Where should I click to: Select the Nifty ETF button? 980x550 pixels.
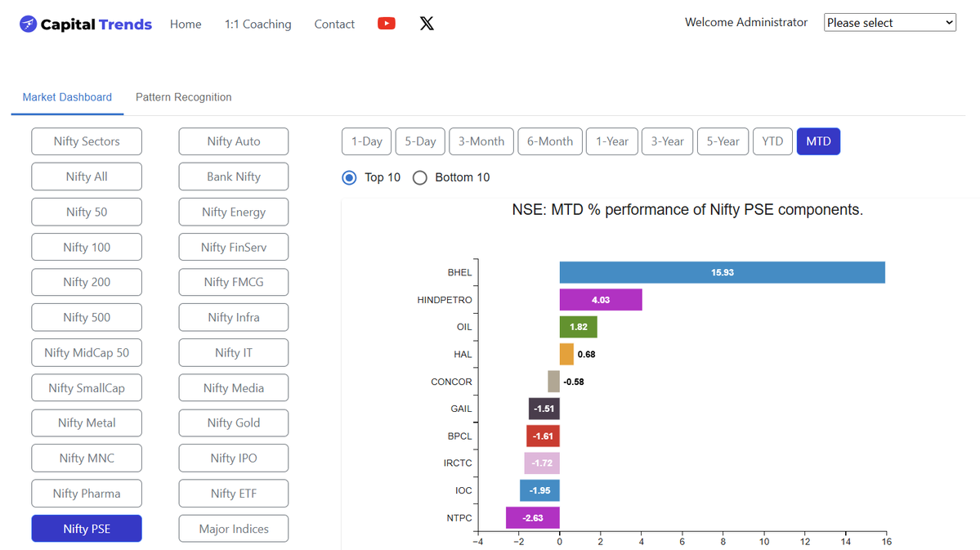(x=234, y=493)
